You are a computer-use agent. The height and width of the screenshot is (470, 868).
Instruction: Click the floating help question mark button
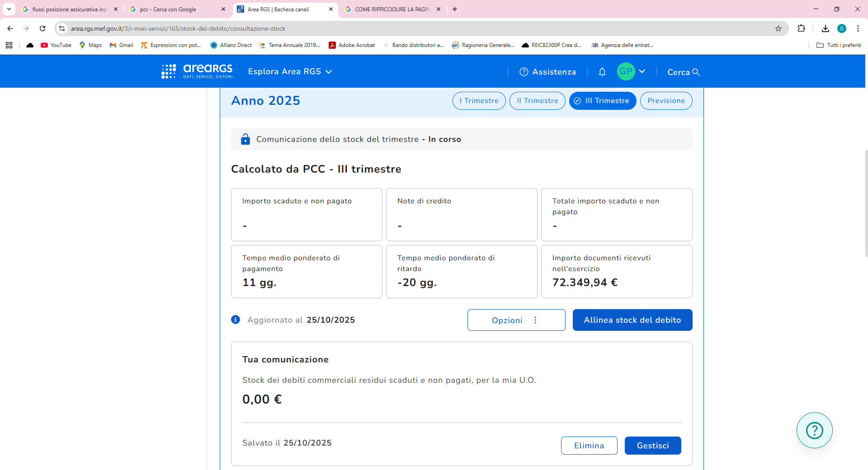814,430
